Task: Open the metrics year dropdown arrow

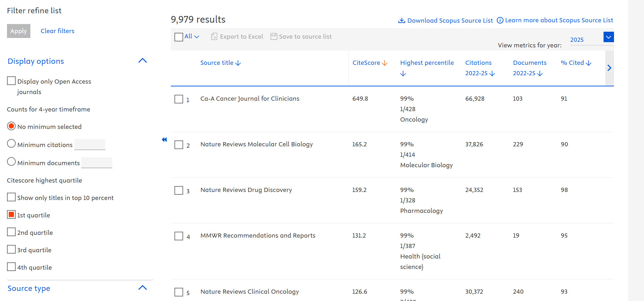Action: (608, 37)
